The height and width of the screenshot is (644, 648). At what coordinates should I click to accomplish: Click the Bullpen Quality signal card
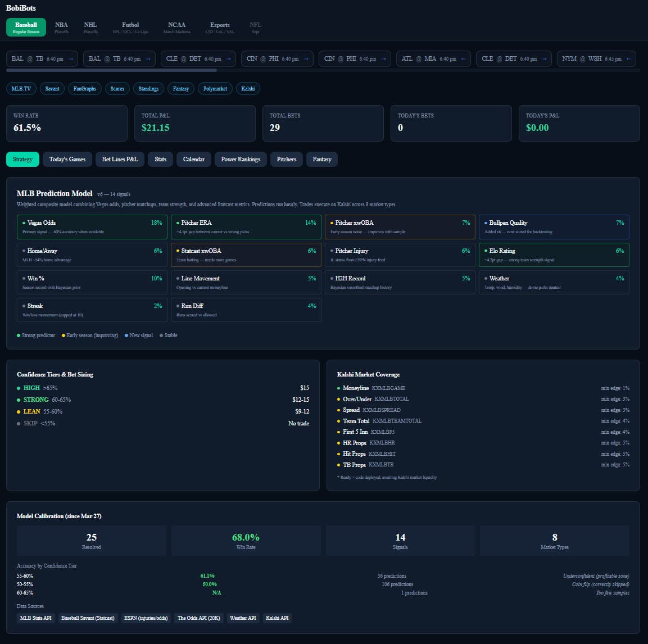[x=554, y=227]
